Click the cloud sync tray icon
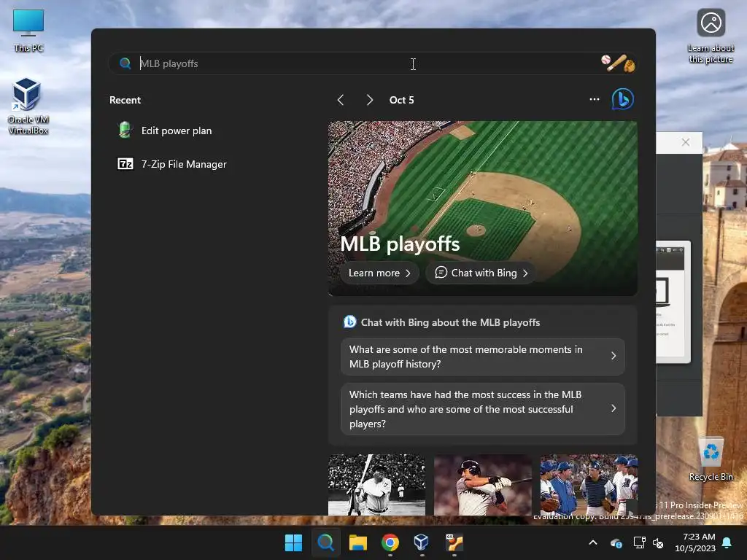 616,542
